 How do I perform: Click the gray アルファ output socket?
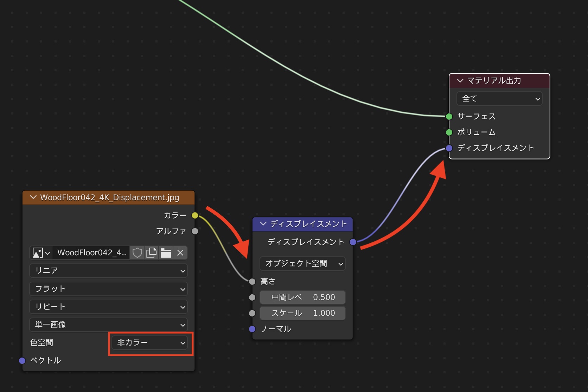pyautogui.click(x=195, y=231)
